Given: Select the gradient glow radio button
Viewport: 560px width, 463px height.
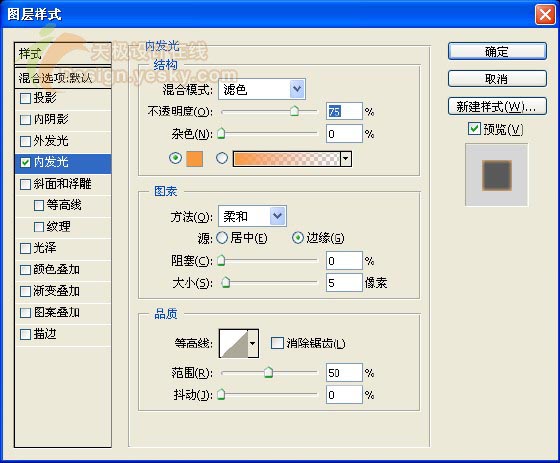Looking at the screenshot, I should 222,158.
